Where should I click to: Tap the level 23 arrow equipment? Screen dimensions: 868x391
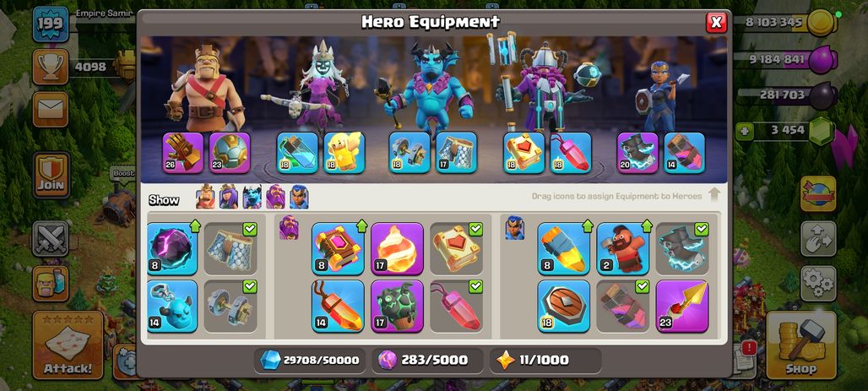(682, 307)
